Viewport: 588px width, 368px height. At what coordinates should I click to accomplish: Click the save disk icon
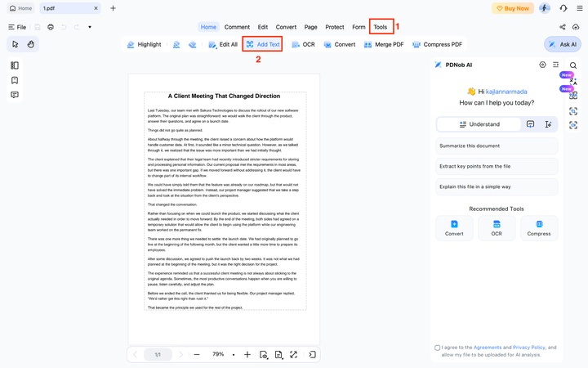[38, 27]
